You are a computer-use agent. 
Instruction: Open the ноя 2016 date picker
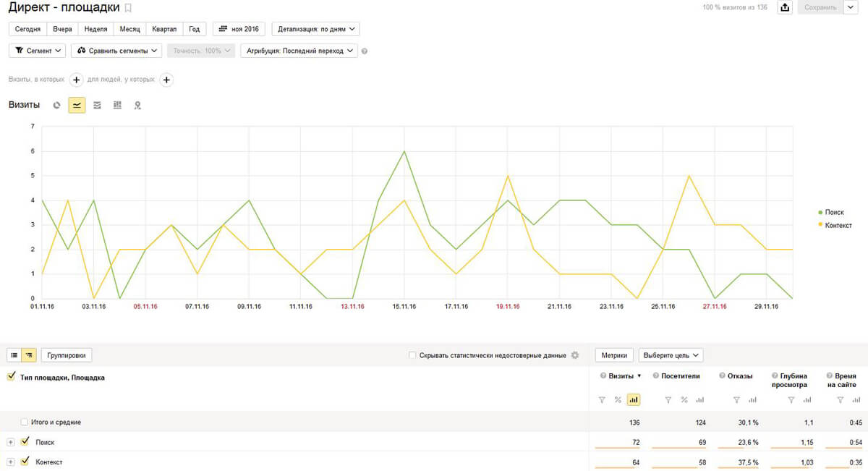tap(239, 29)
